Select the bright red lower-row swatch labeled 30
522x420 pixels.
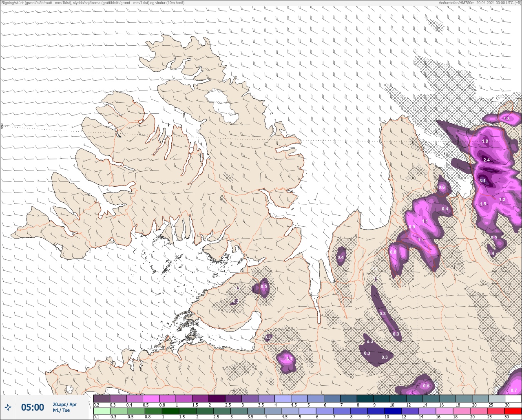(x=513, y=411)
